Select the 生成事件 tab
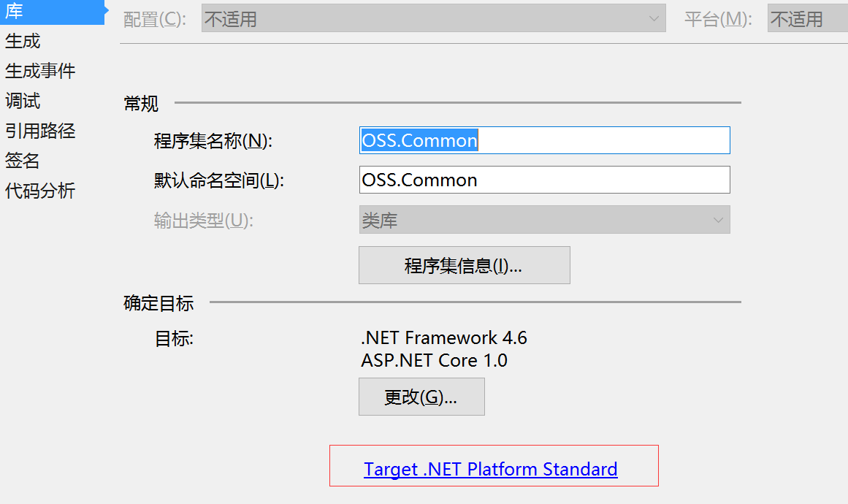Viewport: 848px width, 504px height. coord(40,71)
